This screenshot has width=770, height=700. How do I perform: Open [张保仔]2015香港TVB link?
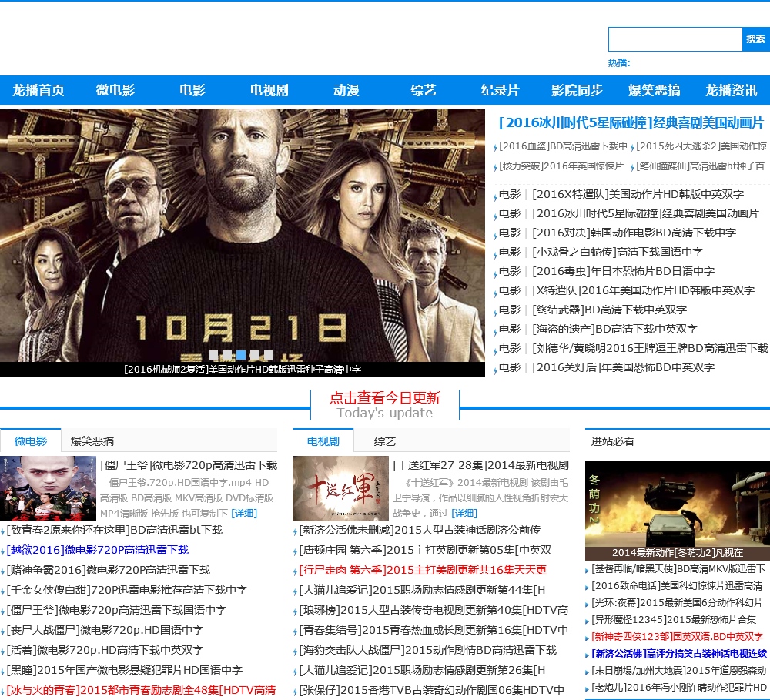click(x=431, y=690)
